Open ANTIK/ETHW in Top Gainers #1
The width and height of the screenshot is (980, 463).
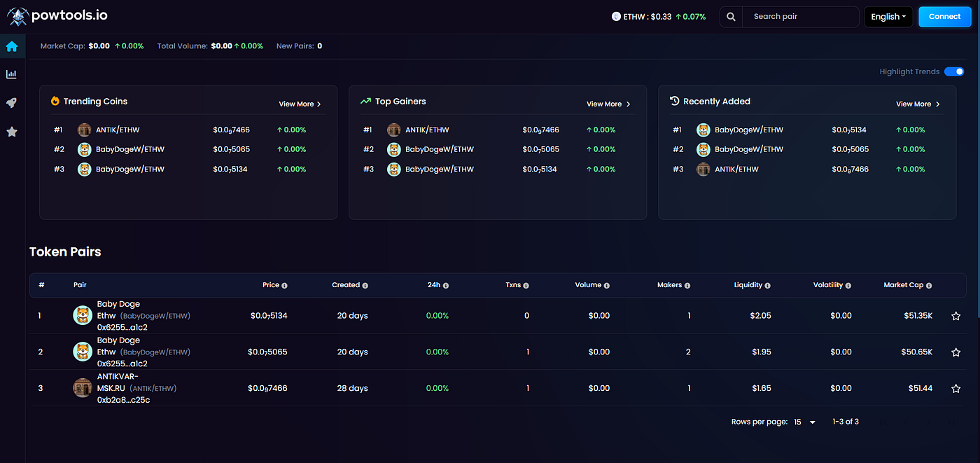427,130
